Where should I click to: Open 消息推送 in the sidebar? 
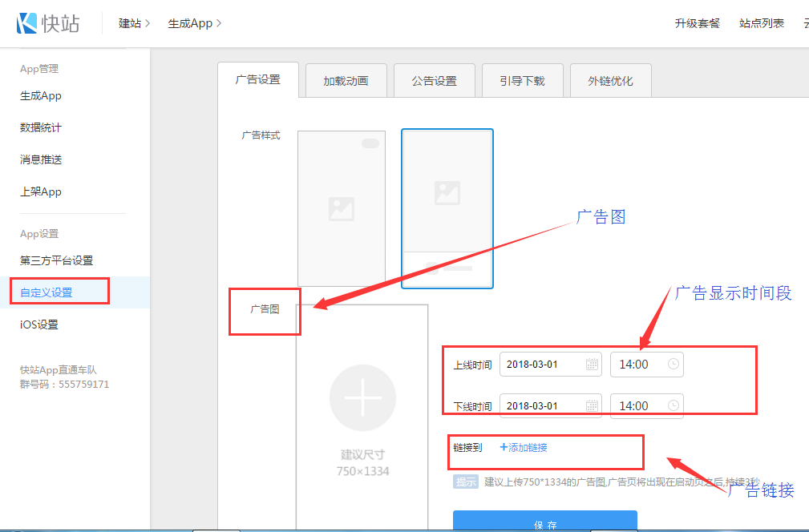point(41,159)
